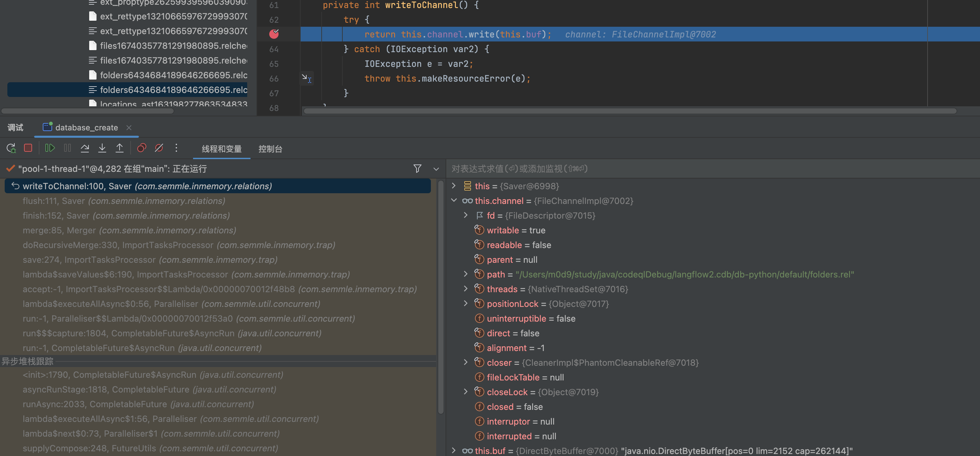Open more debug actions menu

click(176, 148)
